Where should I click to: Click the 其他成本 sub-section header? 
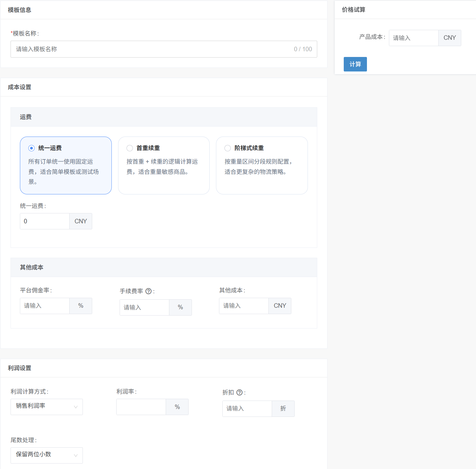pos(164,267)
